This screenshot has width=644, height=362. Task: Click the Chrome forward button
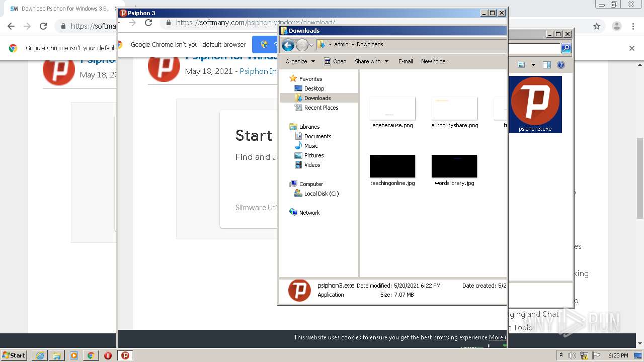27,26
